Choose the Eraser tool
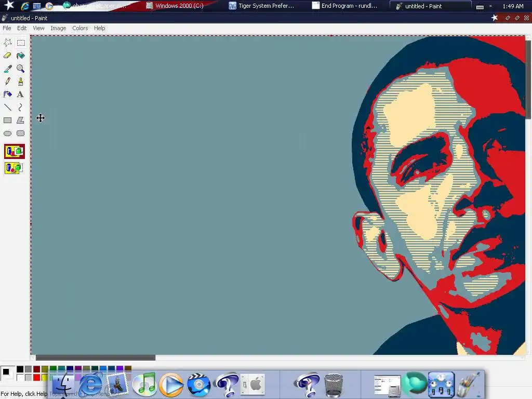Image resolution: width=532 pixels, height=399 pixels. (x=7, y=56)
